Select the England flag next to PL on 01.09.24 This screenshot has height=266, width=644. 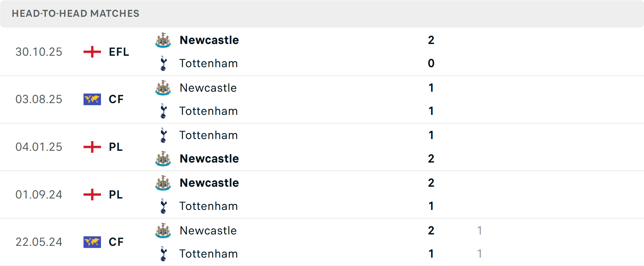92,194
